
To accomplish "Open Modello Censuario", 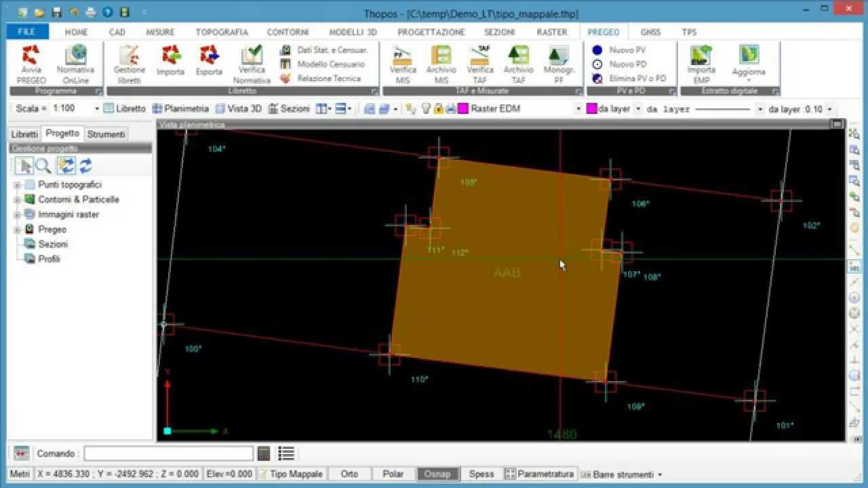I will [323, 64].
